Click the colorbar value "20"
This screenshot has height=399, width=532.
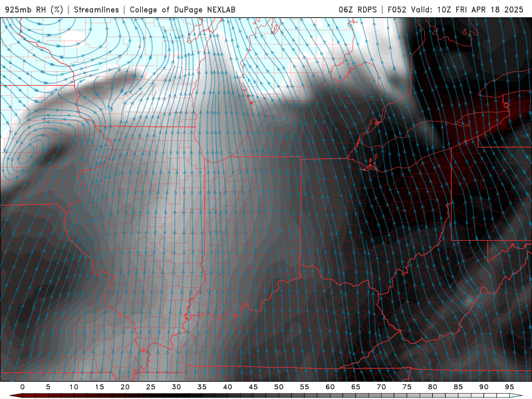(125, 387)
